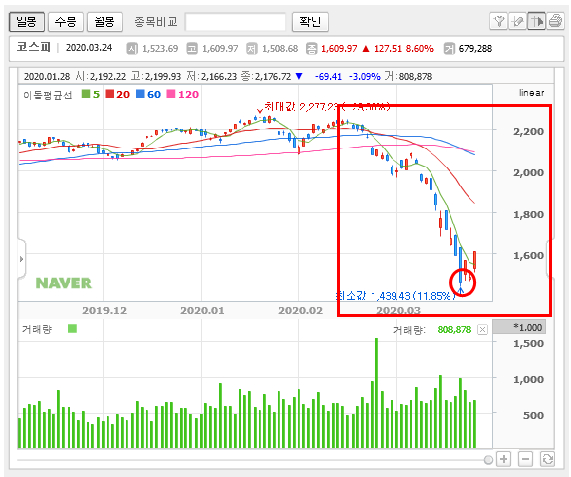
Task: Focus the 종목비교 stock comparison input
Action: [x=235, y=22]
